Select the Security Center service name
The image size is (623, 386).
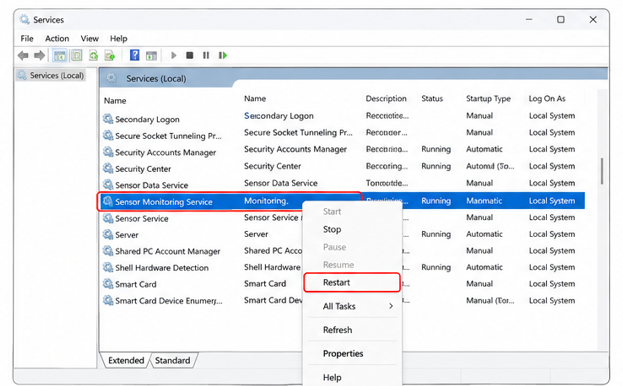click(143, 169)
